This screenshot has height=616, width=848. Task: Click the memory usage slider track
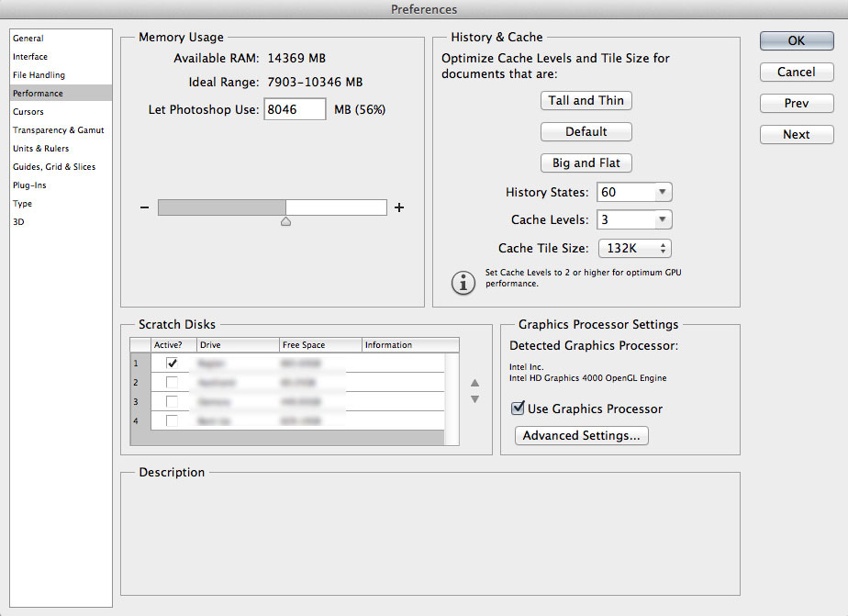(273, 207)
